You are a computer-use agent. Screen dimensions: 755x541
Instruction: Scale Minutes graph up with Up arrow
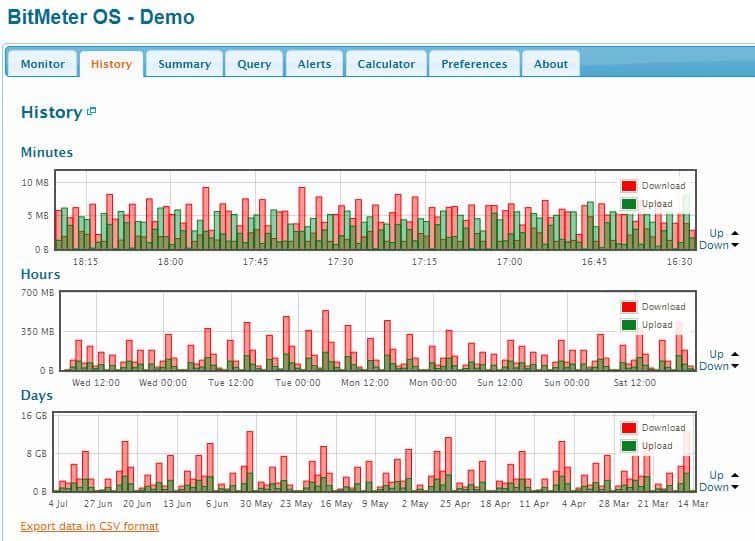coord(735,233)
